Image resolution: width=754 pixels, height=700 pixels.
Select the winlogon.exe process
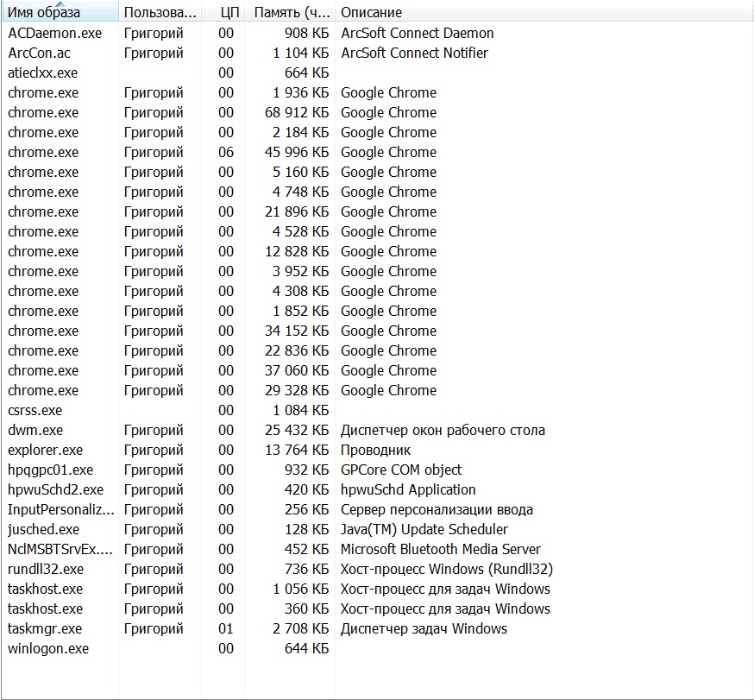coord(48,648)
